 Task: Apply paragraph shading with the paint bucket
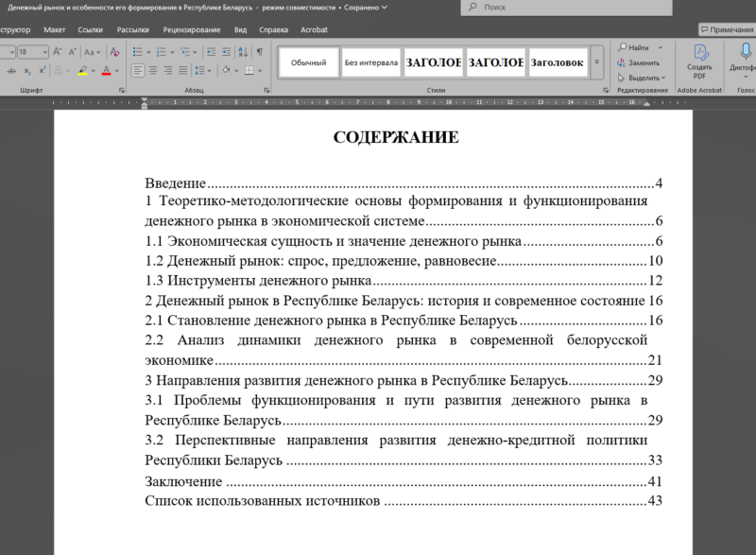point(226,71)
